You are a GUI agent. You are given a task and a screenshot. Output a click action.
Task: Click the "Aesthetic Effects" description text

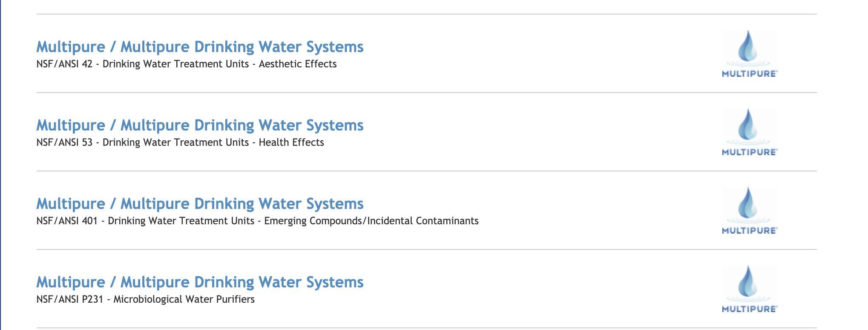pos(298,64)
